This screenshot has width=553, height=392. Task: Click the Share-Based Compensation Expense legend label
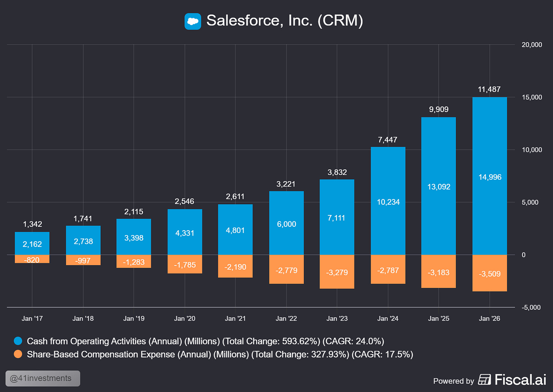[x=220, y=354]
